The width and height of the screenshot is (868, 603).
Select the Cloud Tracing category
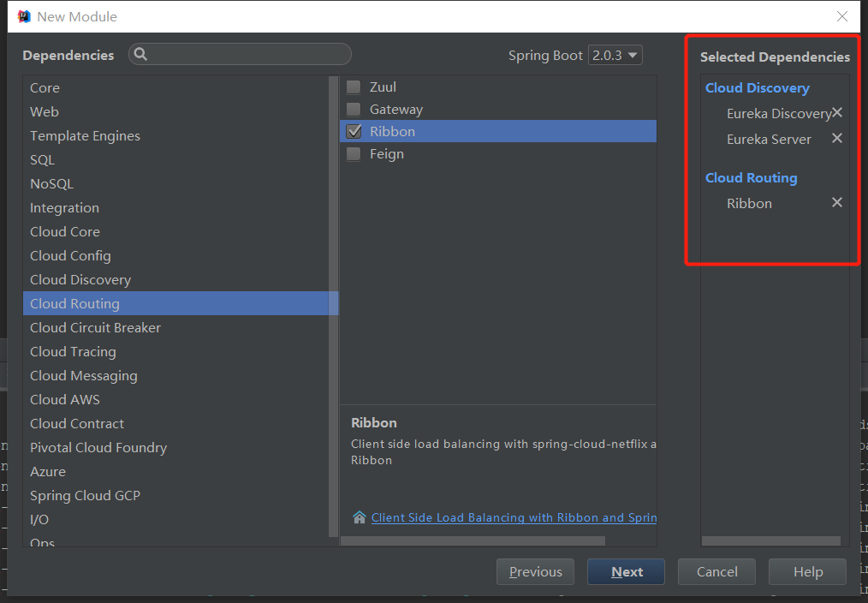tap(176, 352)
